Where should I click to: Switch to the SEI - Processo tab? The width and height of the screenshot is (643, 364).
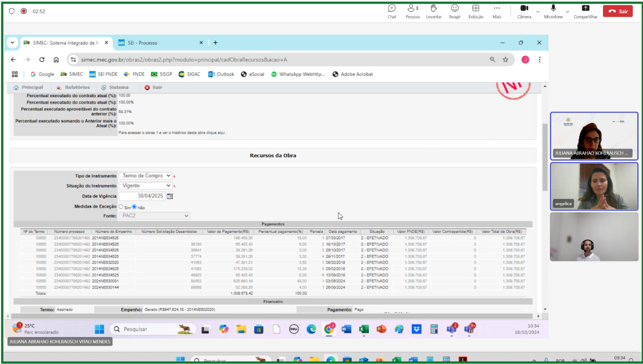pos(142,43)
